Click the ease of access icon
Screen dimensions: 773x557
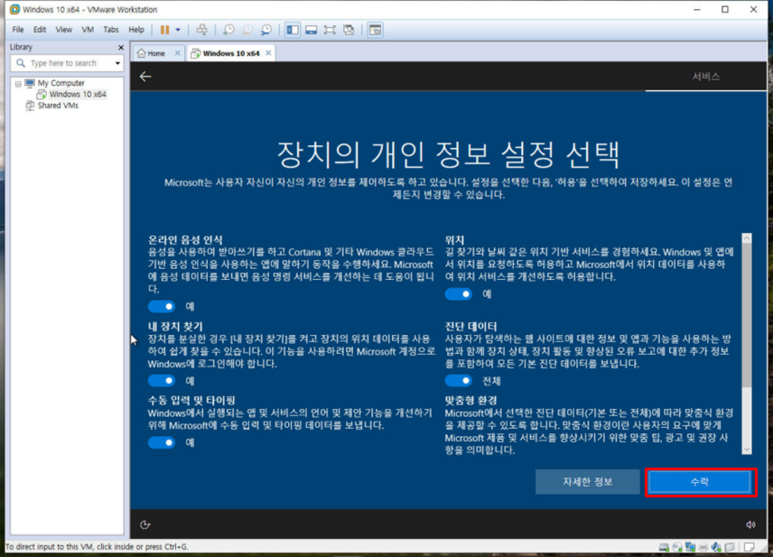(145, 524)
